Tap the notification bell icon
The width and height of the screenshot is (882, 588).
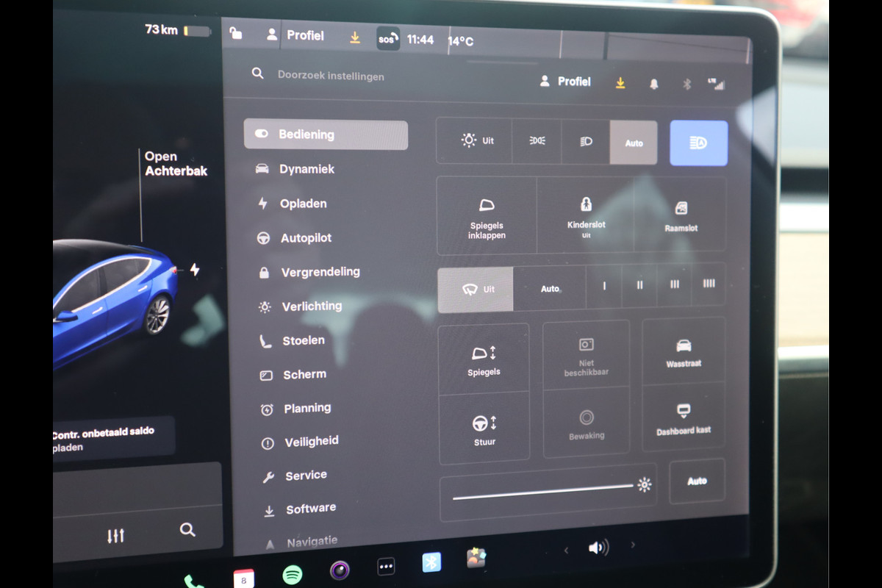point(653,85)
